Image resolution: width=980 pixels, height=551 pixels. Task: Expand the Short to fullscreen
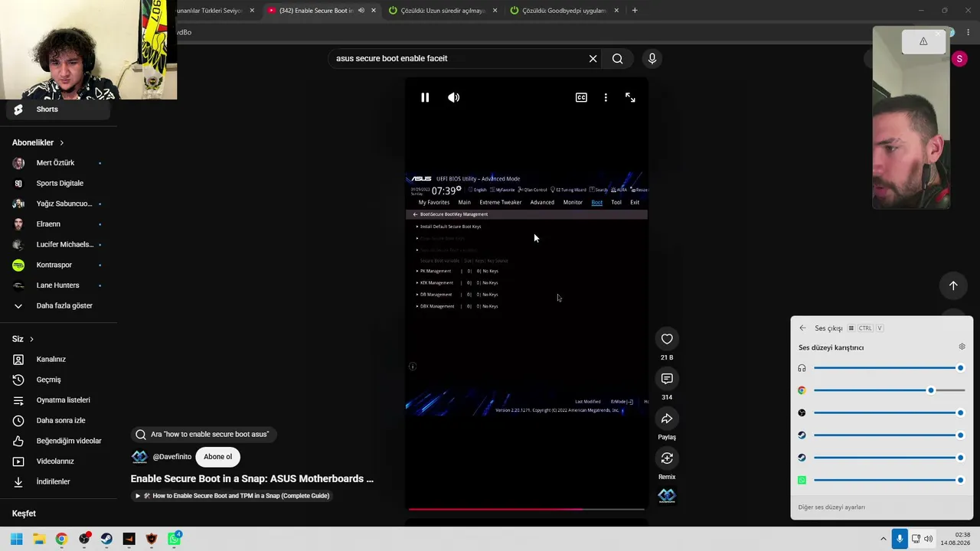pyautogui.click(x=630, y=97)
